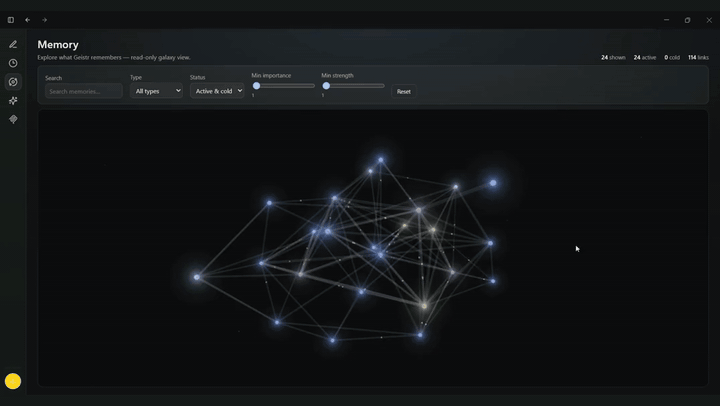The width and height of the screenshot is (720, 406).
Task: Open the history clock icon in sidebar
Action: (13, 63)
